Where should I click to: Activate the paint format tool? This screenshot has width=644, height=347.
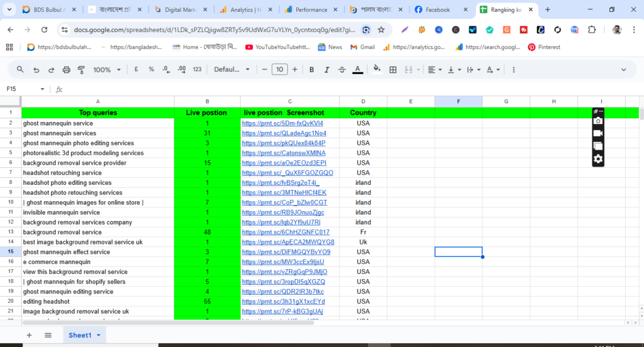tap(81, 70)
